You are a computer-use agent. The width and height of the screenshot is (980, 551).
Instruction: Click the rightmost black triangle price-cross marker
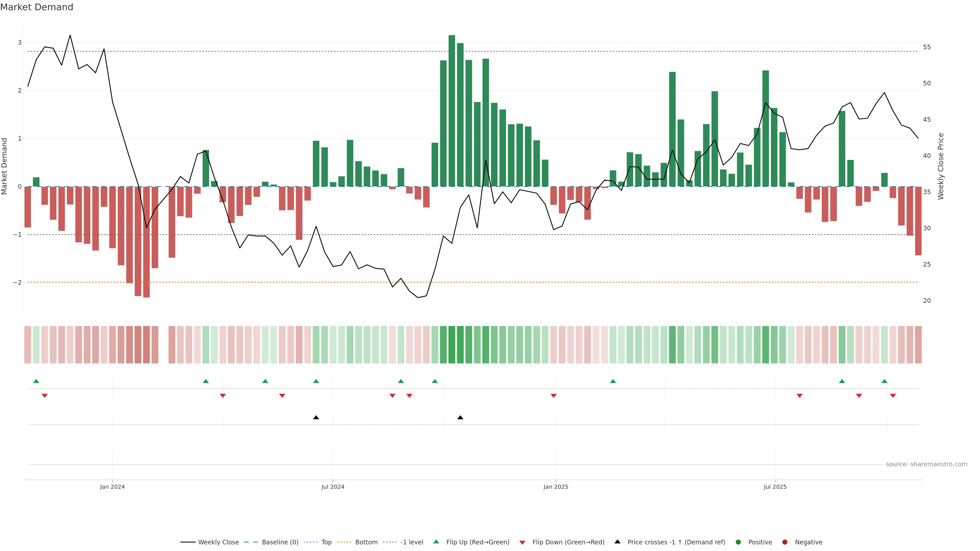(460, 418)
